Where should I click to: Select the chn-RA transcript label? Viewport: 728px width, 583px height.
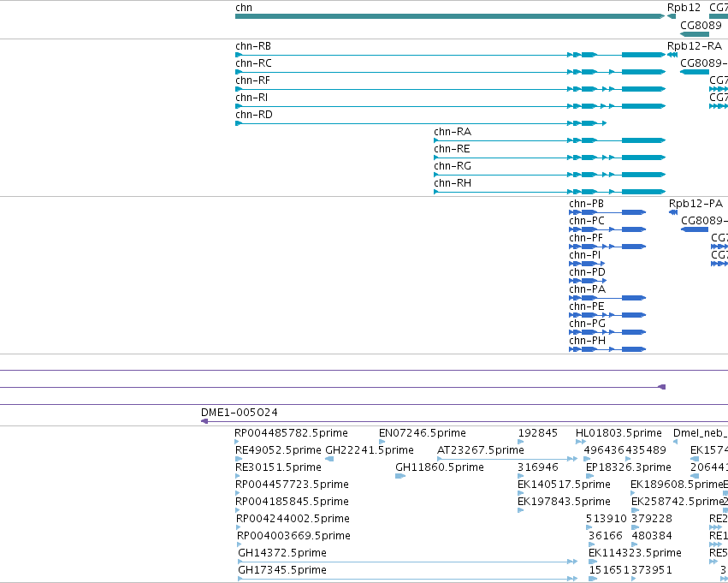453,132
